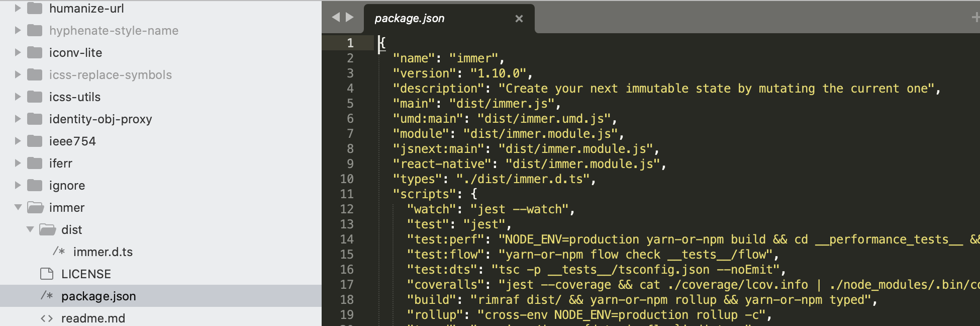Viewport: 980px width, 326px height.
Task: Expand the iconv-lite folder arrow
Action: coord(18,52)
